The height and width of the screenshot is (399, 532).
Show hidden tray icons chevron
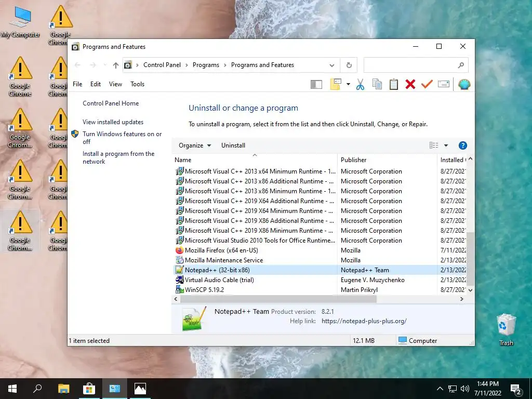(440, 389)
